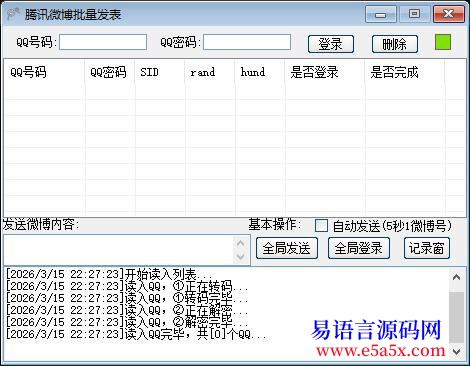This screenshot has height=366, width=470.
Task: Minimize the 腾讯微博批量发表 window
Action: coord(381,14)
